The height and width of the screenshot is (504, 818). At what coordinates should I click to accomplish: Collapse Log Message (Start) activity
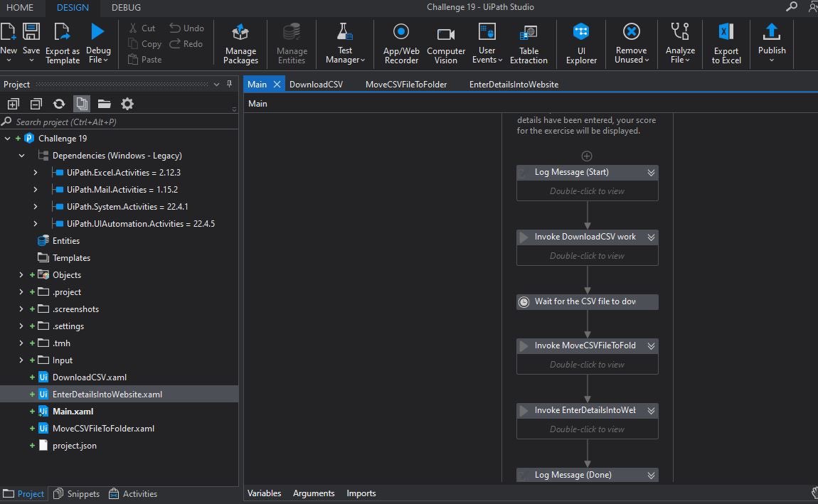point(651,173)
